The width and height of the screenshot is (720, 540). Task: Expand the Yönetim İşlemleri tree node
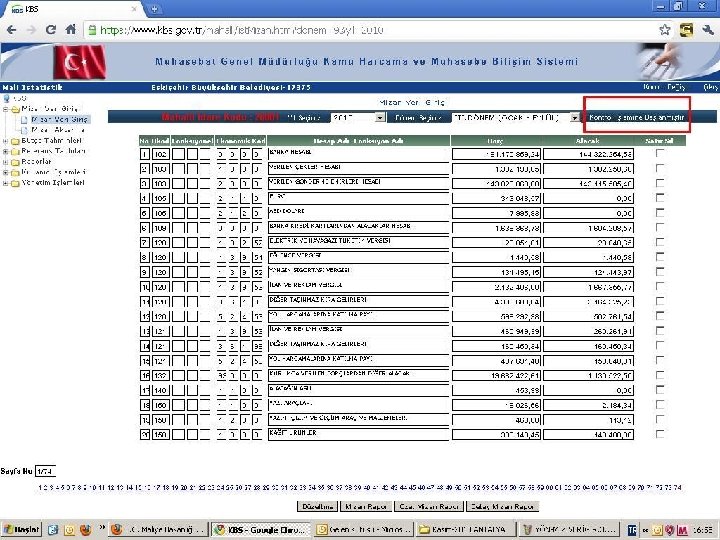click(5, 183)
